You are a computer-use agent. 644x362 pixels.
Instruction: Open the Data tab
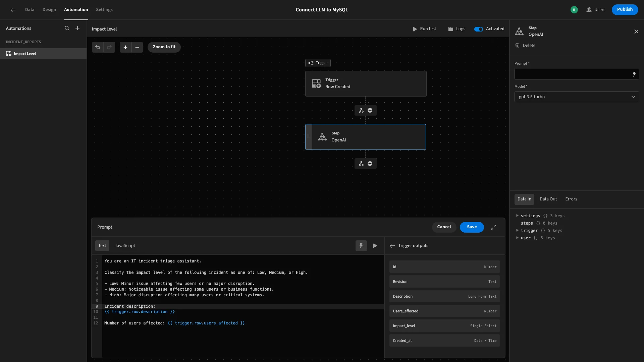(30, 10)
